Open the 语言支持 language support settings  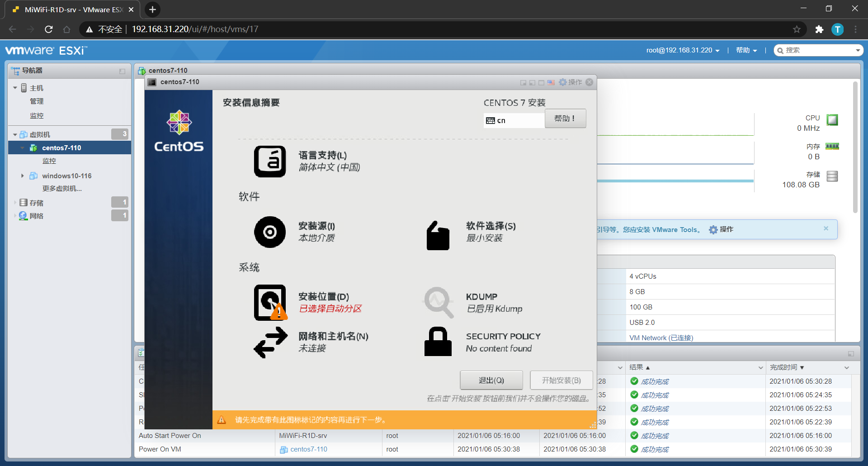click(307, 161)
